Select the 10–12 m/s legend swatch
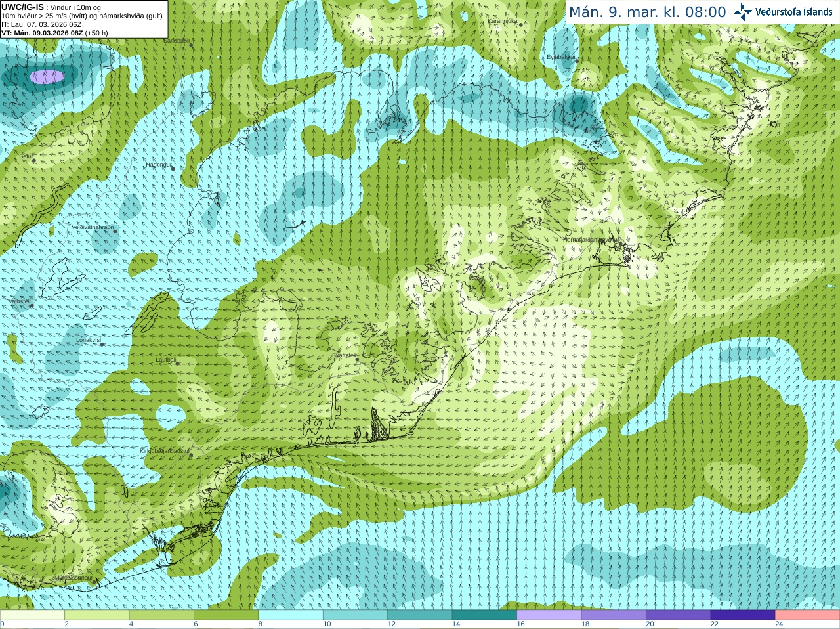Viewport: 840px width, 629px height. (355, 615)
